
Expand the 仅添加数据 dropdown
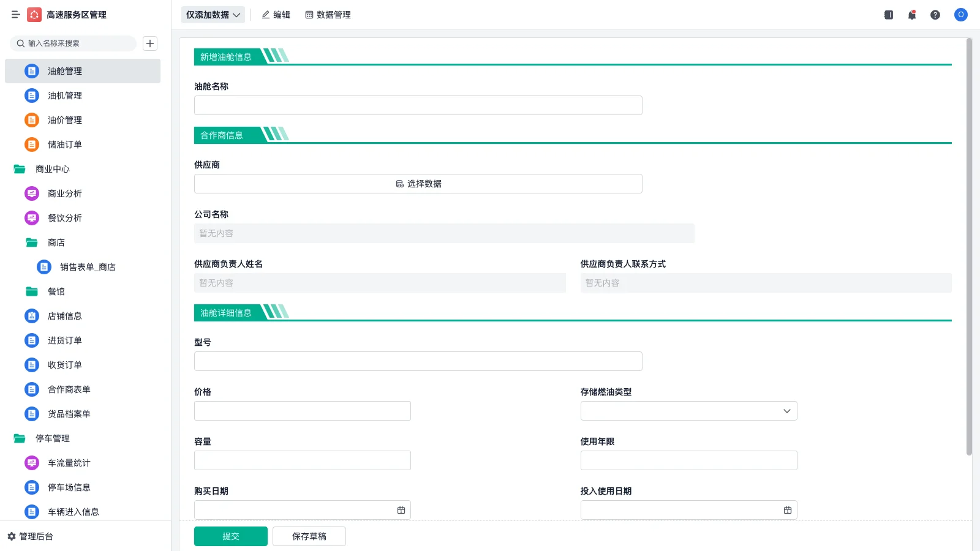coord(213,15)
